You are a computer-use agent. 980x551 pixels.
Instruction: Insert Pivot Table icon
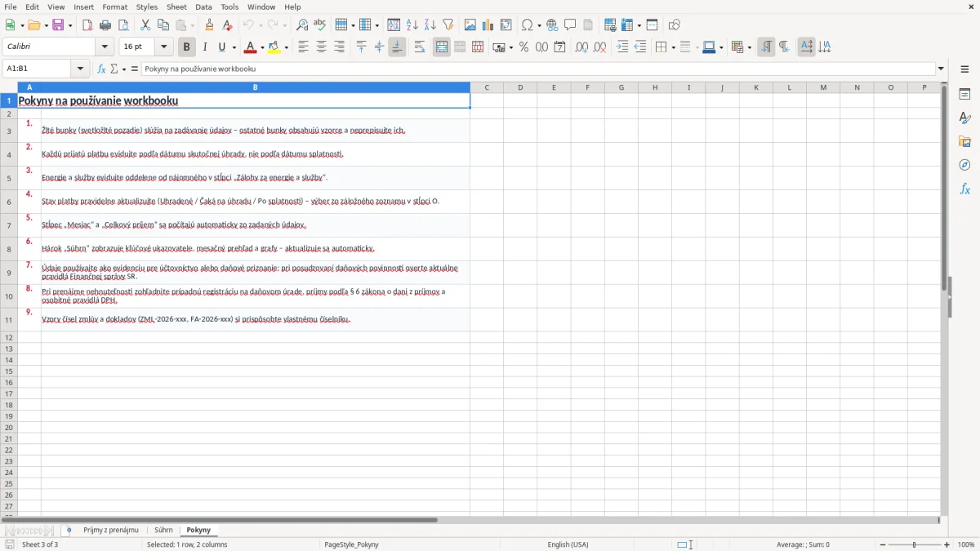point(506,25)
